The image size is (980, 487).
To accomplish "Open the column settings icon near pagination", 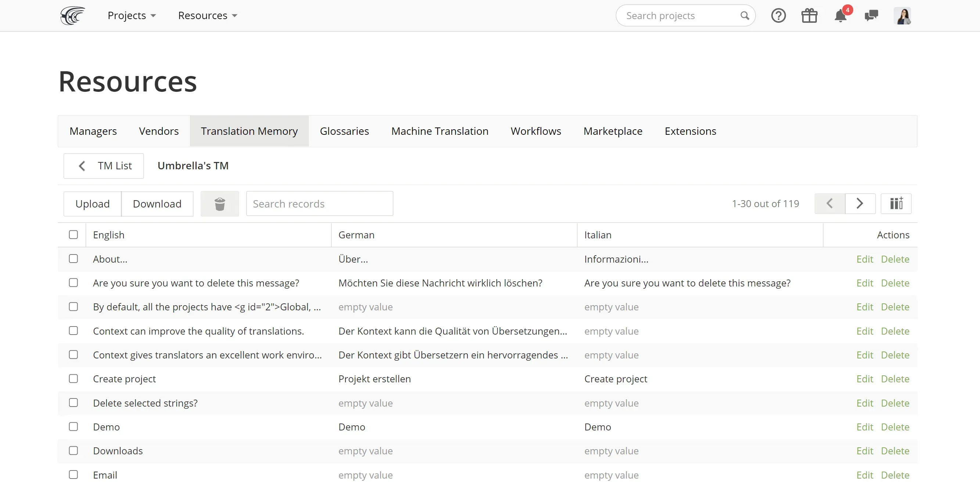I will [896, 203].
